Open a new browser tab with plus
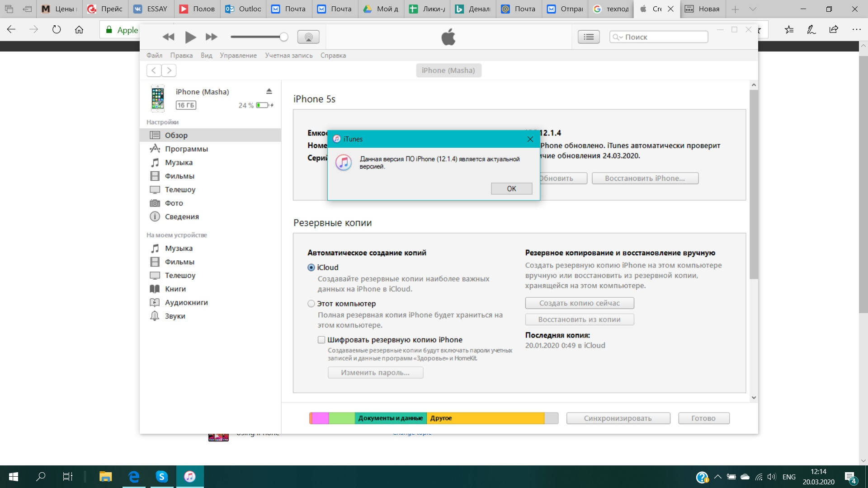This screenshot has height=488, width=868. pyautogui.click(x=736, y=9)
